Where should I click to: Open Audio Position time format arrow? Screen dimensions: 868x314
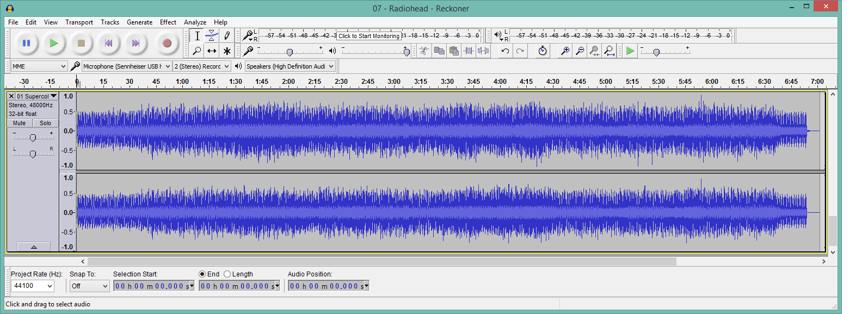[366, 286]
